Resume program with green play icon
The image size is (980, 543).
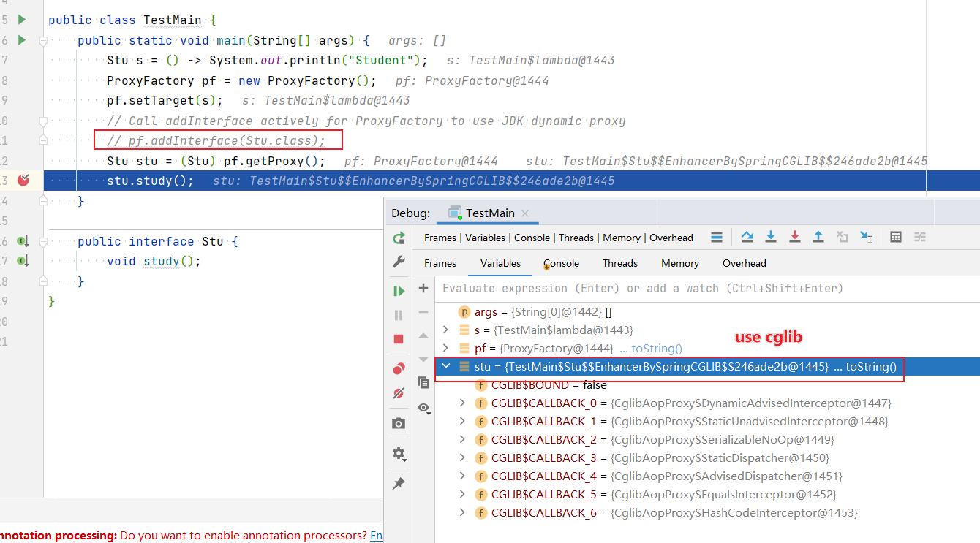pos(399,291)
